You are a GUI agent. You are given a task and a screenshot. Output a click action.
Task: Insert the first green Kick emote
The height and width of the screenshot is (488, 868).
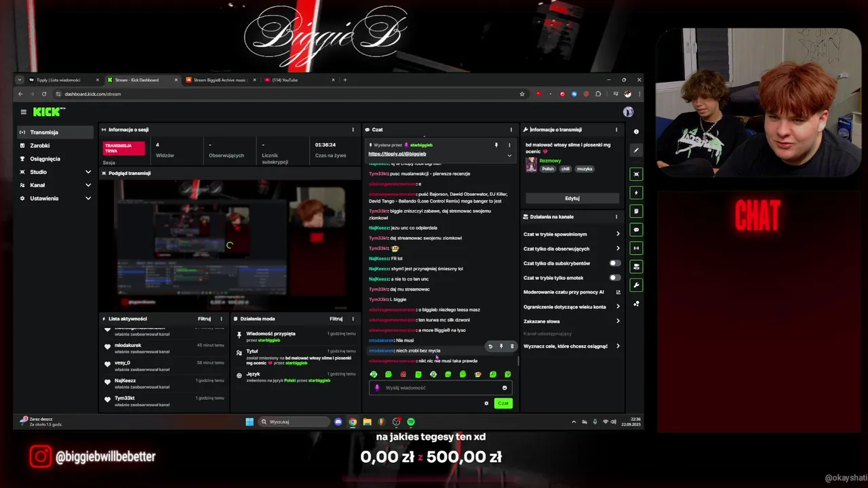[x=374, y=374]
